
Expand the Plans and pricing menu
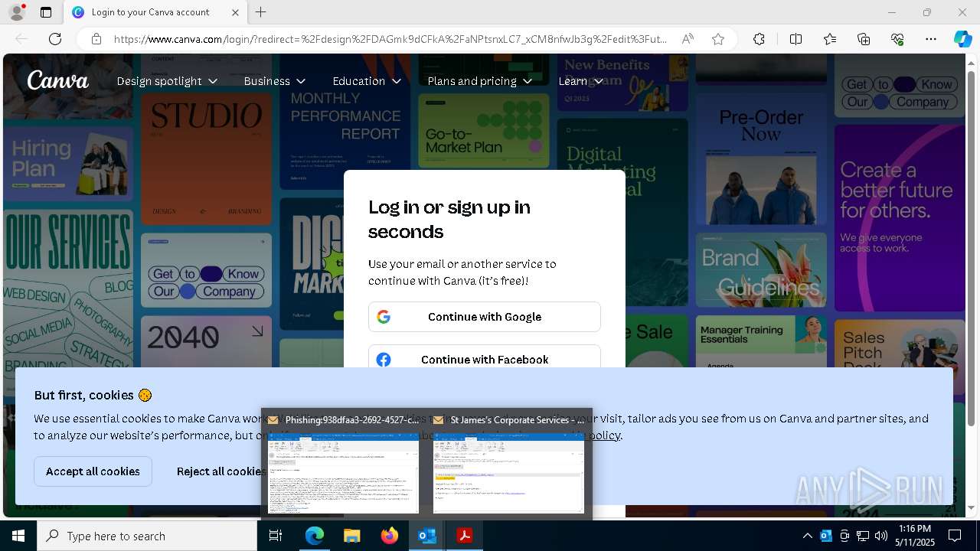coord(479,81)
